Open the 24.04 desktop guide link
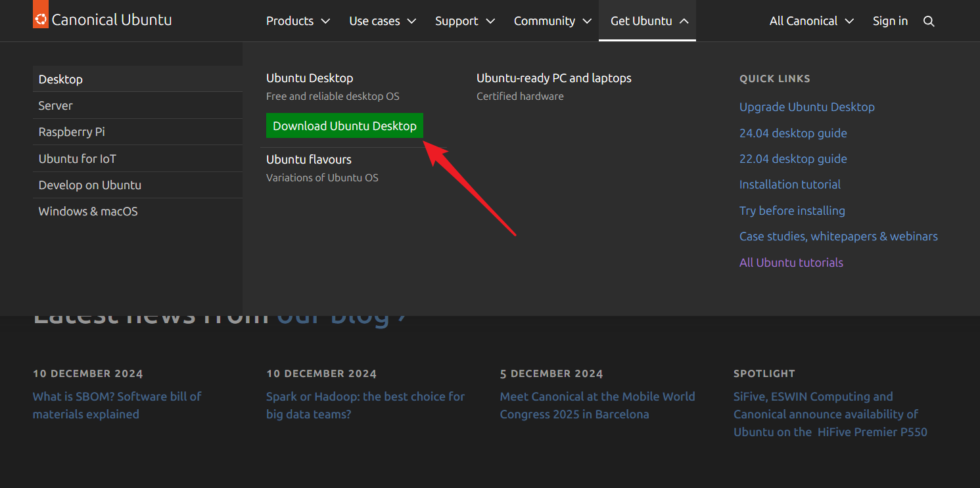The width and height of the screenshot is (980, 488). [793, 133]
